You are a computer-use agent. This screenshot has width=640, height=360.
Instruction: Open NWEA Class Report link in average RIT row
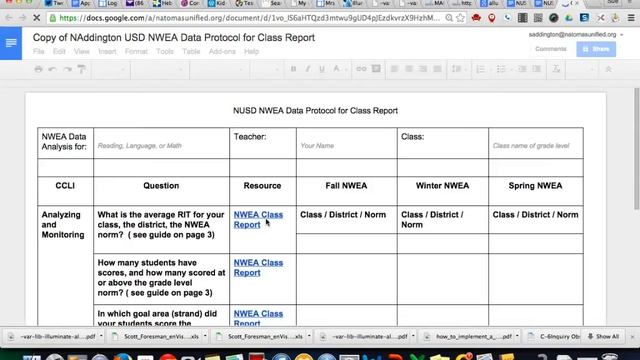[258, 220]
